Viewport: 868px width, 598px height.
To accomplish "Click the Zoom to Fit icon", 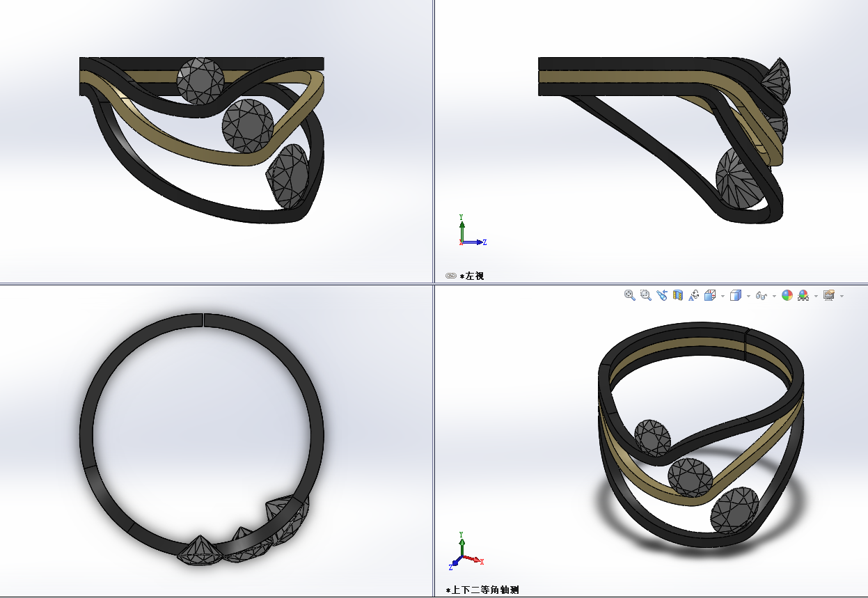I will (630, 295).
